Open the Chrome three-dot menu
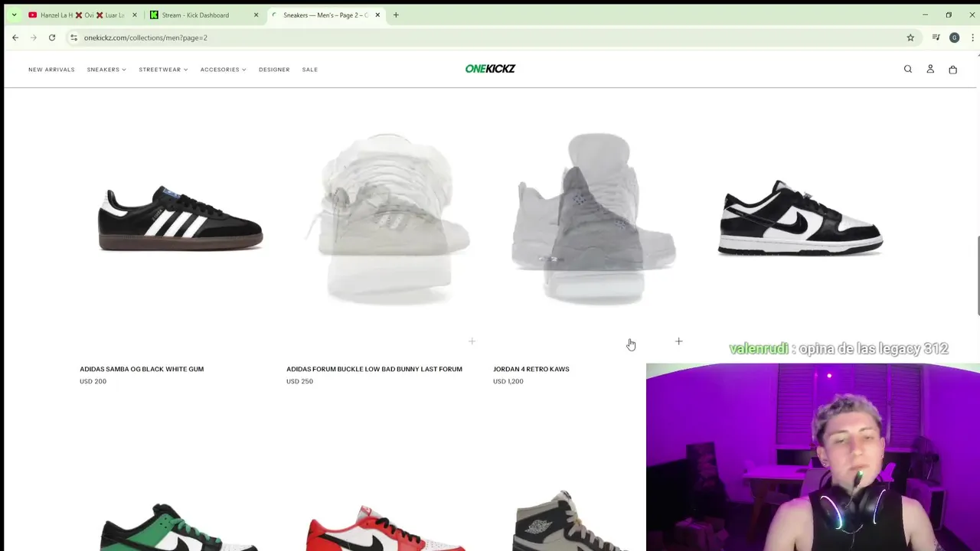980x551 pixels. click(x=972, y=37)
